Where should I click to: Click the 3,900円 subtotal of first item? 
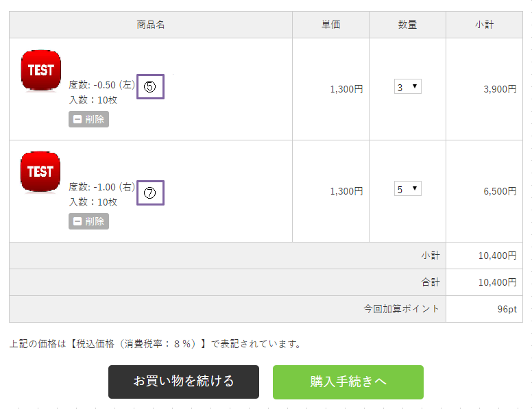[499, 89]
